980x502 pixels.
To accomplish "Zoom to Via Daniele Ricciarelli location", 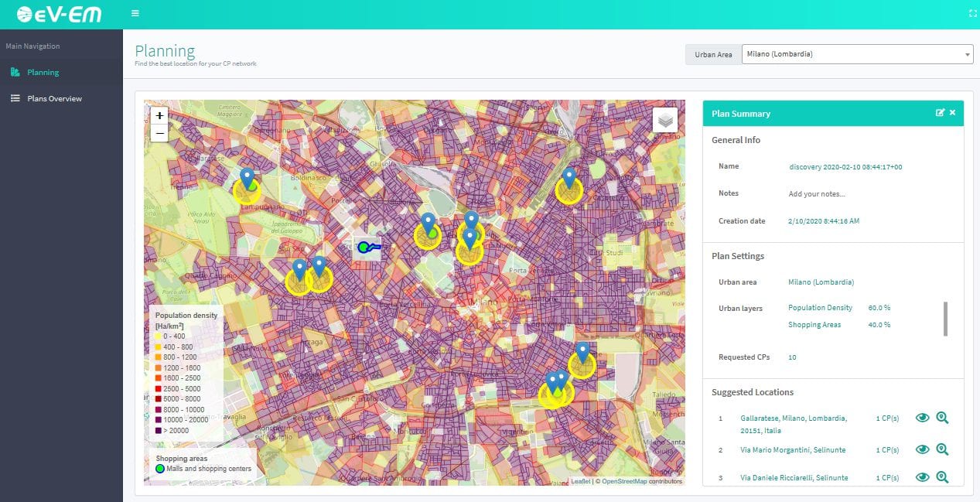I will tap(941, 477).
